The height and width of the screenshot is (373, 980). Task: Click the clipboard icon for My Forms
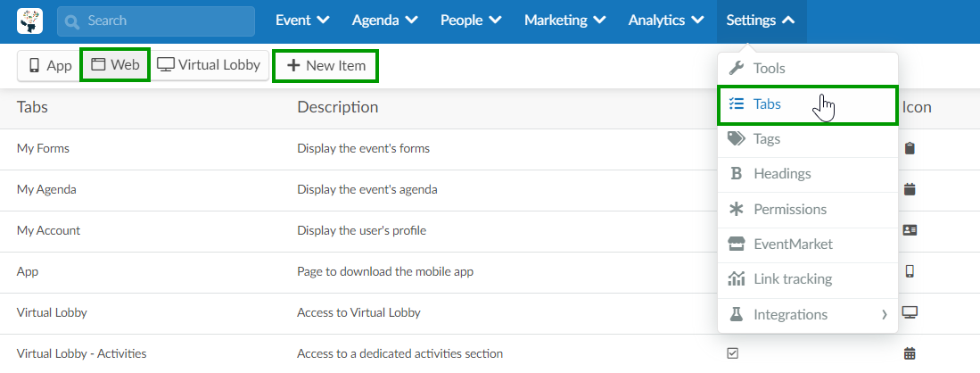pyautogui.click(x=910, y=148)
